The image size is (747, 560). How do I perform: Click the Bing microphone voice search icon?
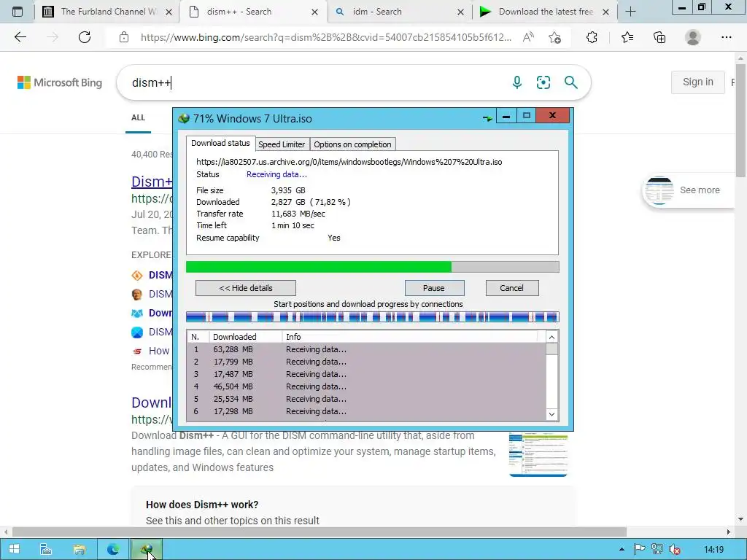click(517, 82)
